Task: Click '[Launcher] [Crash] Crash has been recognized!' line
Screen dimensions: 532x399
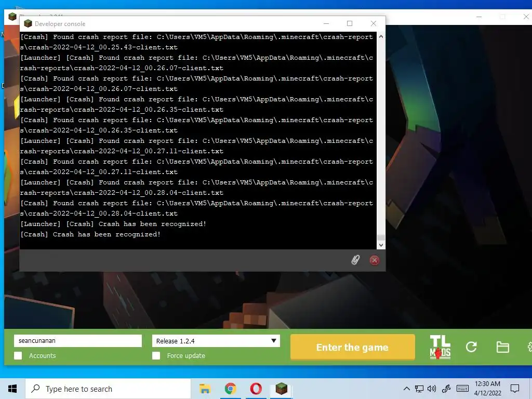Action: pyautogui.click(x=113, y=224)
